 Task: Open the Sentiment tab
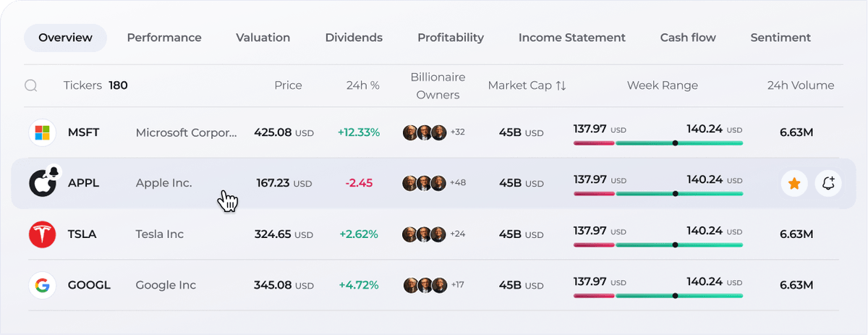tap(780, 38)
